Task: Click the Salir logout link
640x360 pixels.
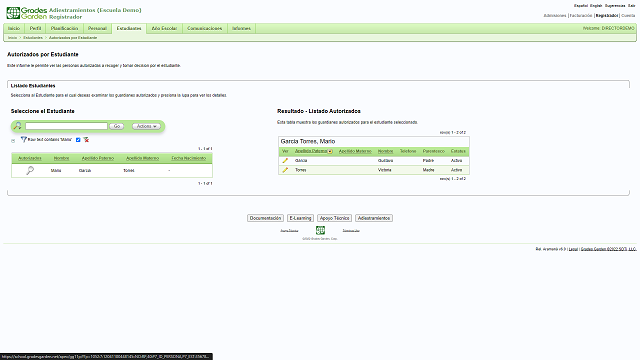Action: click(631, 6)
